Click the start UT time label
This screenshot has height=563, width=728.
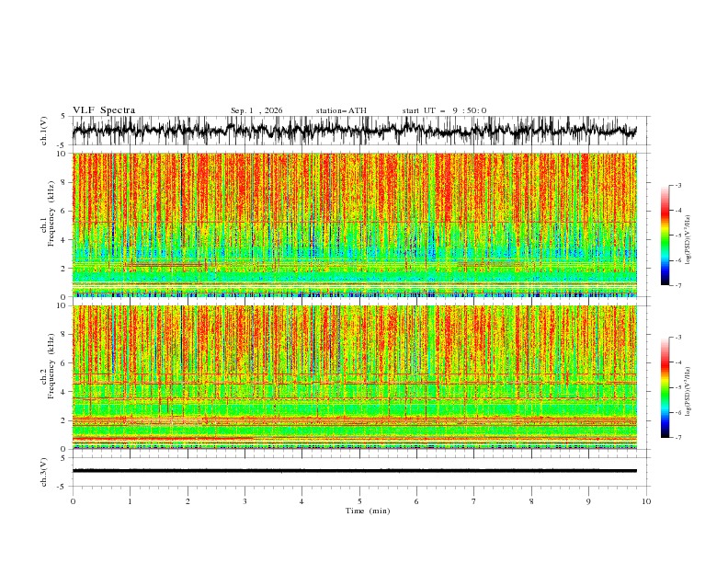(x=444, y=110)
